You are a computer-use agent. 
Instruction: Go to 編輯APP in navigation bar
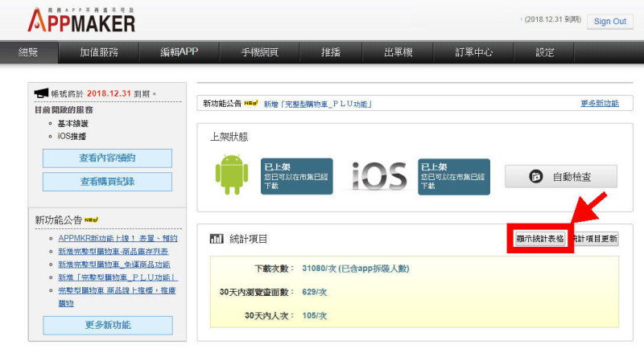click(179, 52)
